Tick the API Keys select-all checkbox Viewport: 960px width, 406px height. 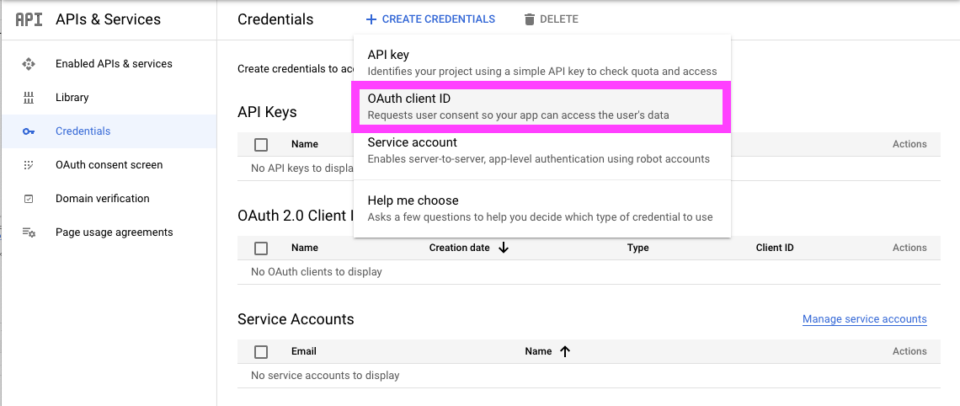[261, 145]
